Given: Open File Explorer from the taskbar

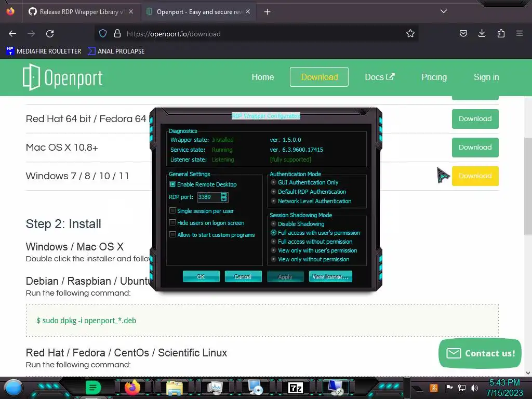Looking at the screenshot, I should tap(175, 388).
